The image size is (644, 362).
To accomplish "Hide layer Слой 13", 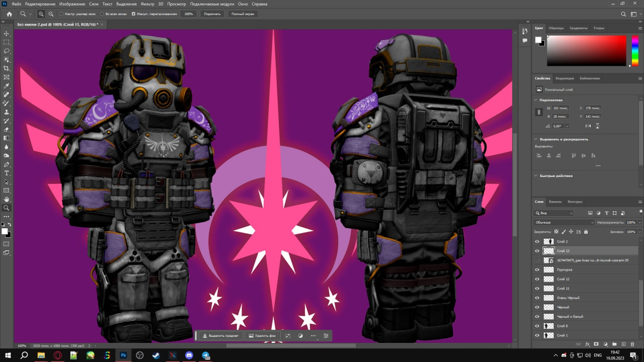I will [x=537, y=251].
